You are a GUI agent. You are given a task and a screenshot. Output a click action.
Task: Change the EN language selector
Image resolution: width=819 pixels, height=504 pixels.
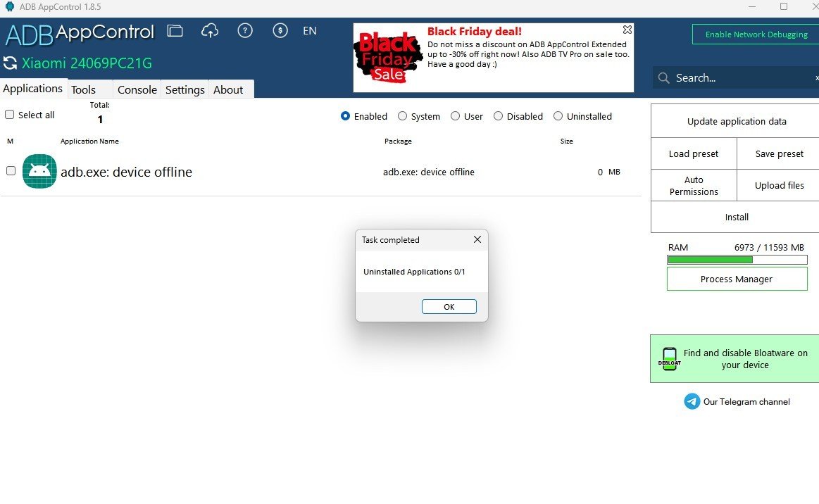pos(310,31)
